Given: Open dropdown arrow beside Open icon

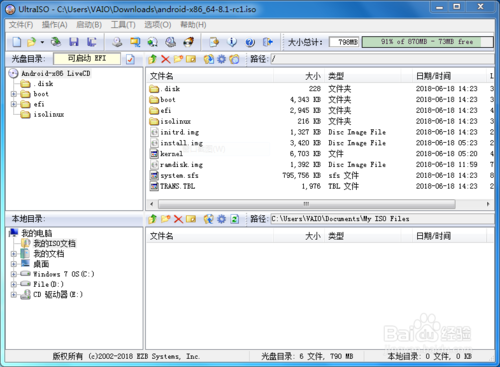Looking at the screenshot, I should [x=42, y=42].
